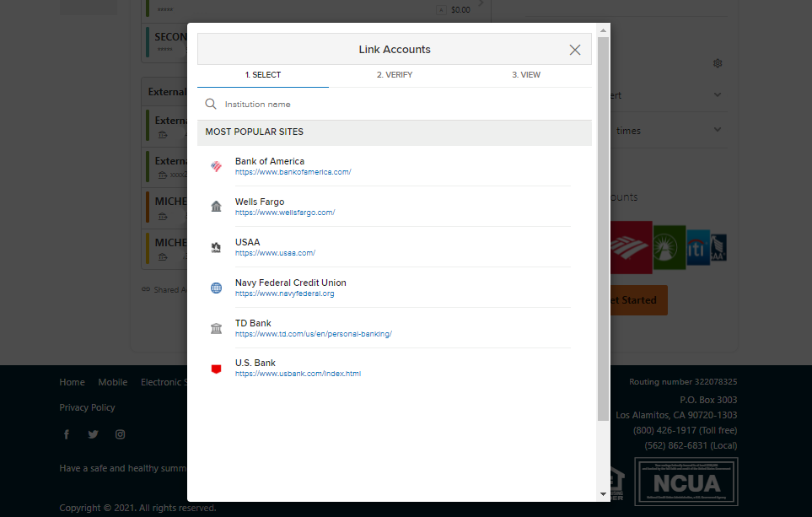Screen dimensions: 812x517
Task: Choose Navy Federal Credit Union name
Action: pyautogui.click(x=291, y=283)
